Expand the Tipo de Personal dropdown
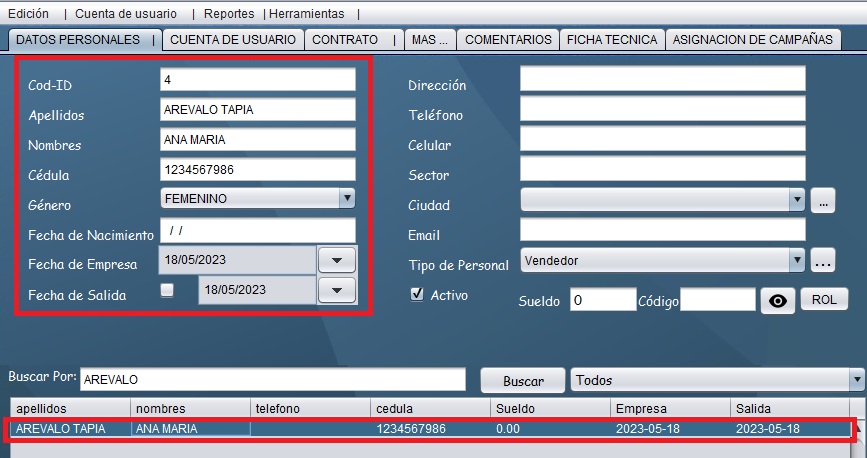 pos(797,261)
